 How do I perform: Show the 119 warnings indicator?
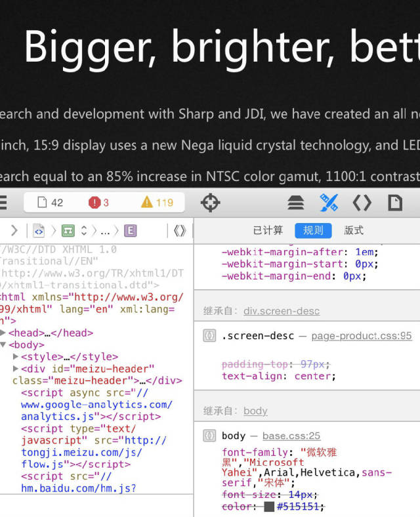tap(157, 203)
